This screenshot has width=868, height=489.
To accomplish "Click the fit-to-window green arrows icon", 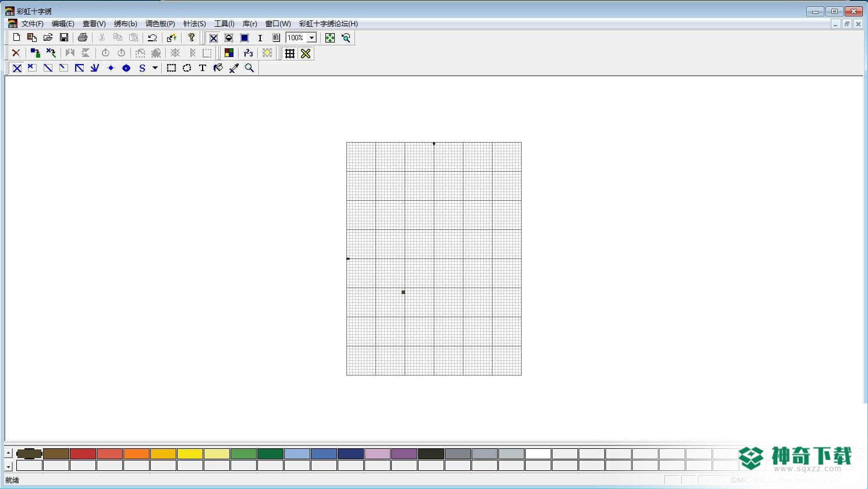I will [330, 38].
